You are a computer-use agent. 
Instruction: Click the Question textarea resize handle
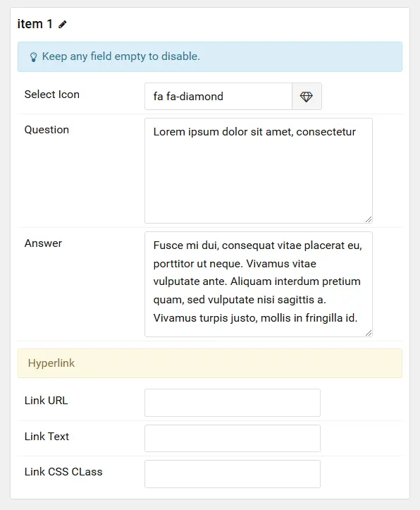(x=369, y=219)
